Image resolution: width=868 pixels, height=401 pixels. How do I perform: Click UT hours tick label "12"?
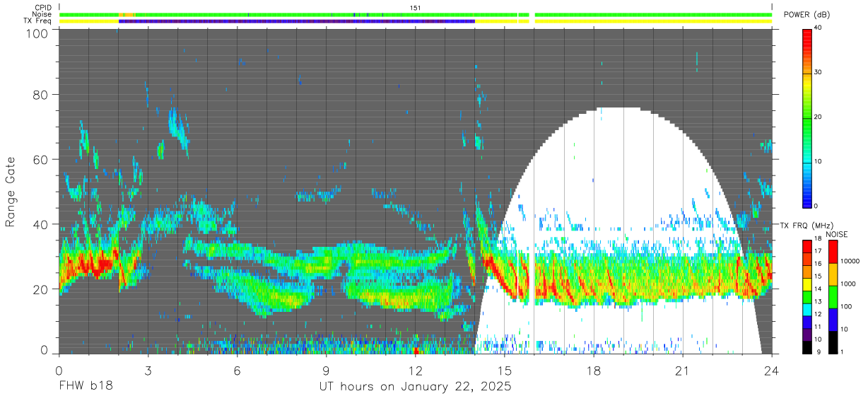[416, 371]
